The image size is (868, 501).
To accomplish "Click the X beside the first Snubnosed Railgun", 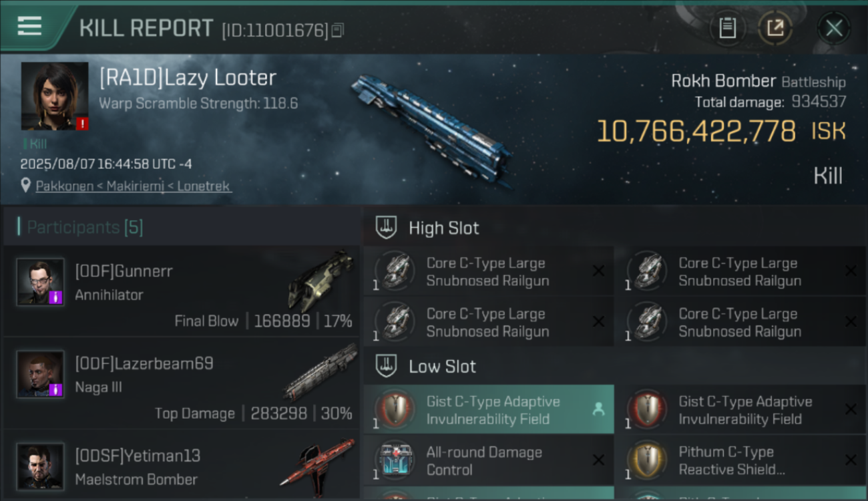I will point(598,271).
